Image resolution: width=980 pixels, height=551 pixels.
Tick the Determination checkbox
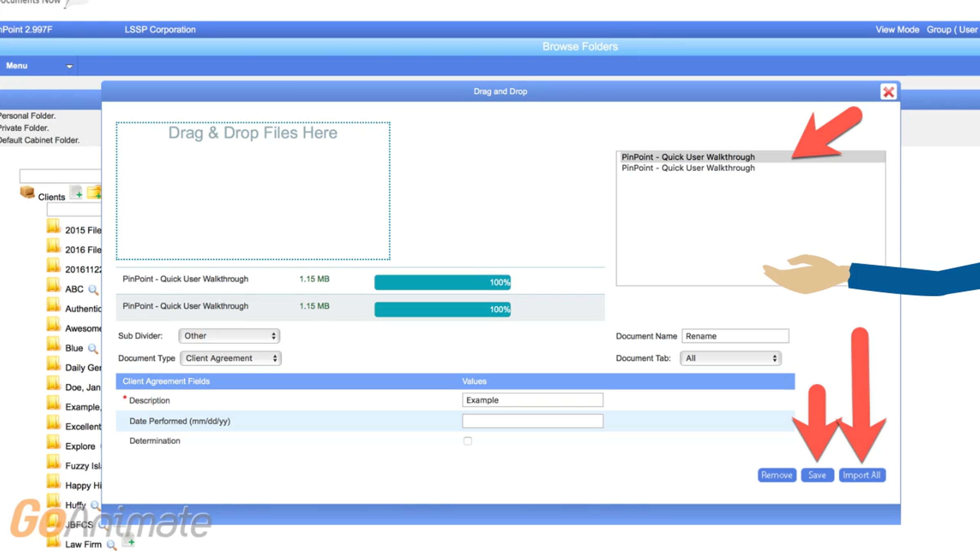click(x=468, y=441)
